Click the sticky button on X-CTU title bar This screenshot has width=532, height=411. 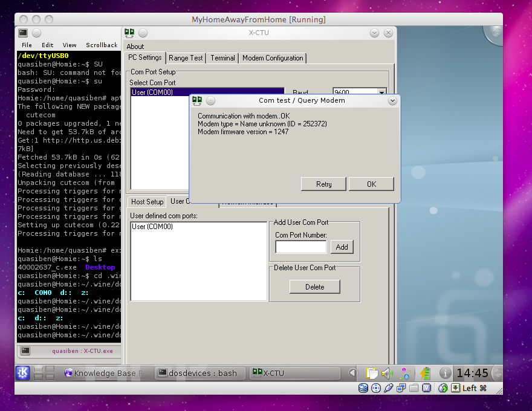point(143,33)
